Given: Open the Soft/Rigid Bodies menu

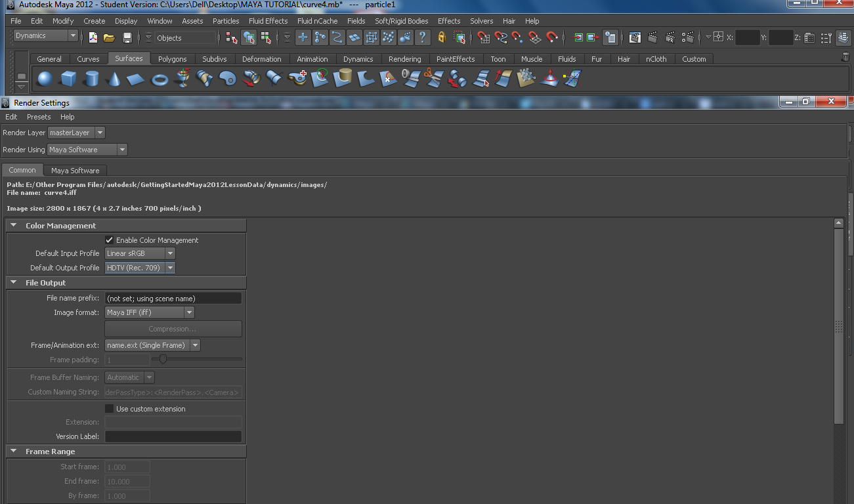Looking at the screenshot, I should click(402, 21).
